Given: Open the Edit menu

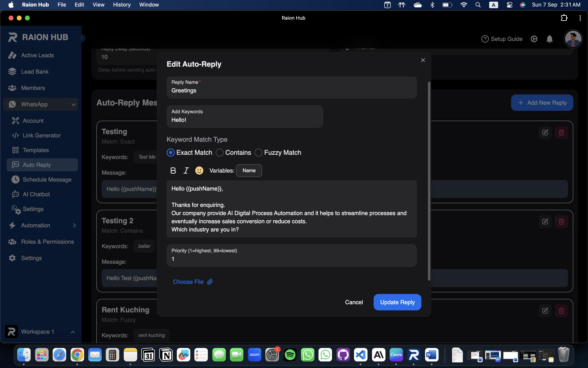Looking at the screenshot, I should [x=79, y=5].
